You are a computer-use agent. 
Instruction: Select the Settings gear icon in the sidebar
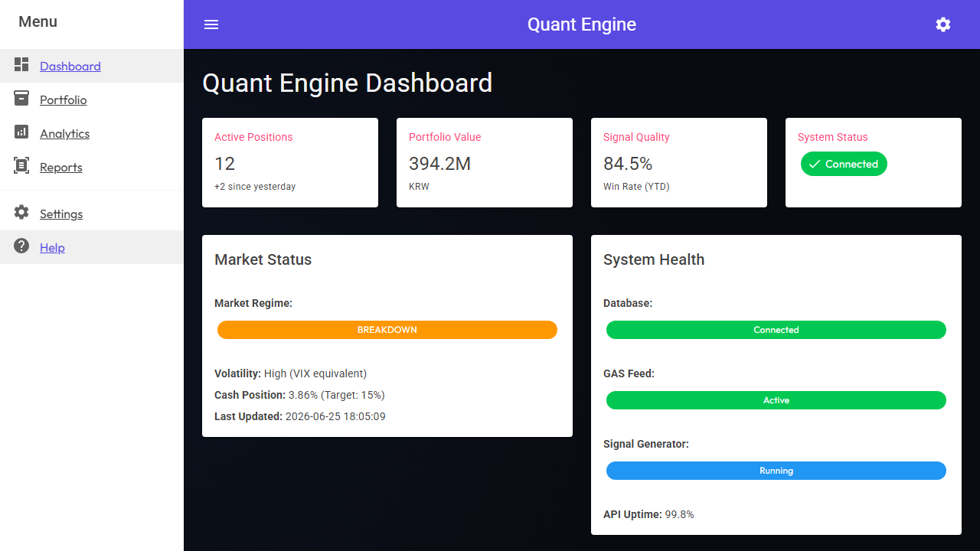point(21,213)
